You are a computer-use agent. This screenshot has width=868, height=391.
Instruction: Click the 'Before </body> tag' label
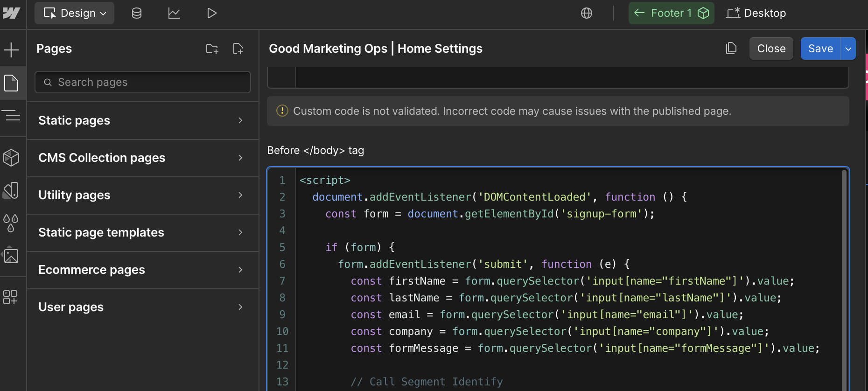click(315, 150)
